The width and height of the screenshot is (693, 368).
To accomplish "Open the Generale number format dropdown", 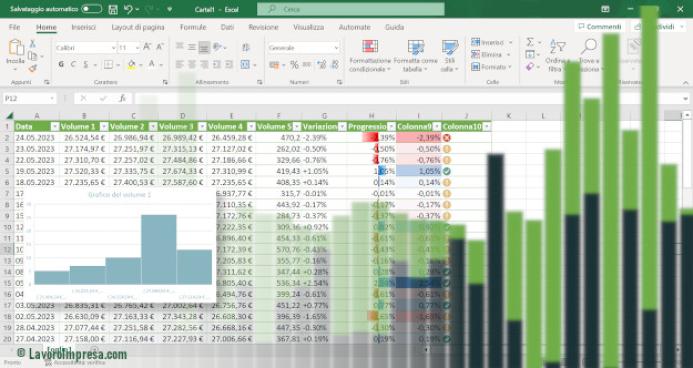I will click(x=336, y=48).
